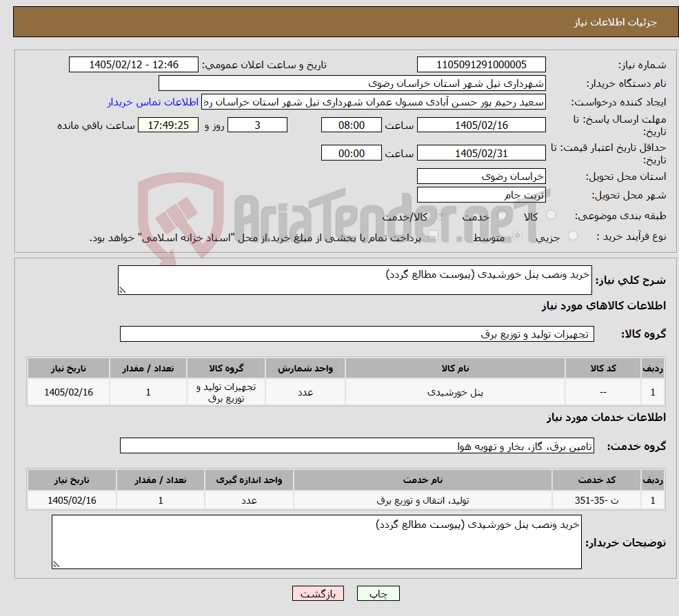The image size is (679, 616).
Task: Click the واحد اندازه گیری column header
Action: point(249,480)
